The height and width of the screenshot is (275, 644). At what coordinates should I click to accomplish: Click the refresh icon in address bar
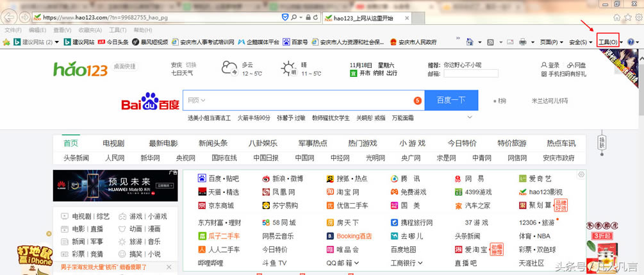tap(316, 17)
